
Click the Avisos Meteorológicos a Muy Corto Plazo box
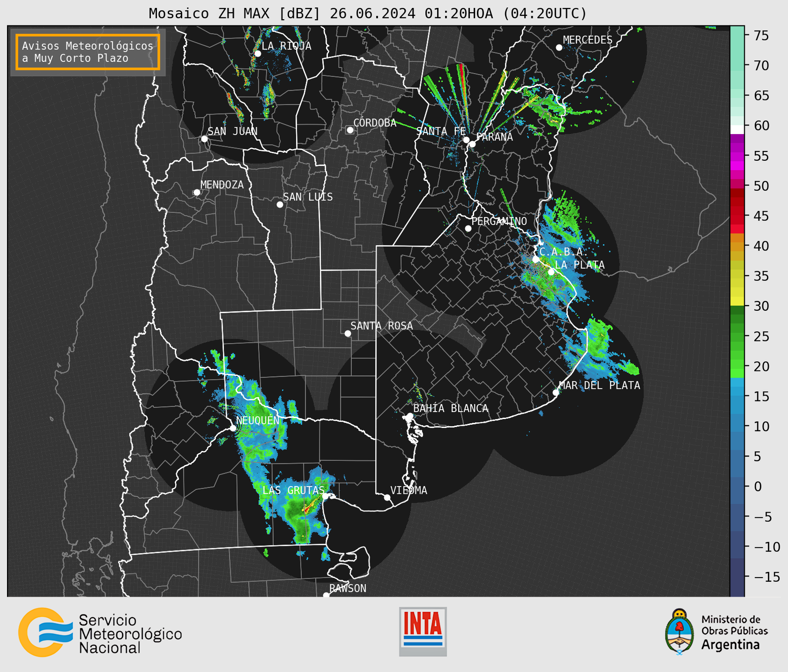click(x=88, y=52)
